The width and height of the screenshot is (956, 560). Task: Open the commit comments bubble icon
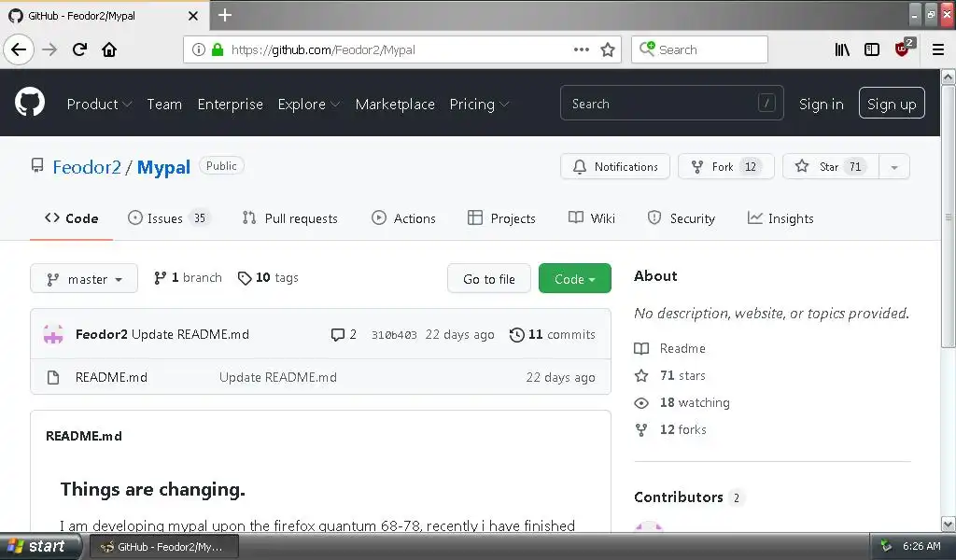(337, 334)
